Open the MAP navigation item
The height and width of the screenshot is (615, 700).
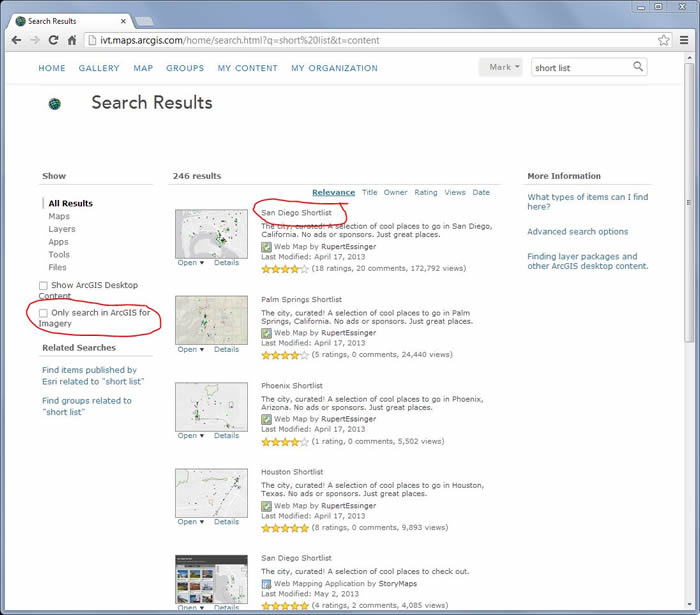click(143, 68)
